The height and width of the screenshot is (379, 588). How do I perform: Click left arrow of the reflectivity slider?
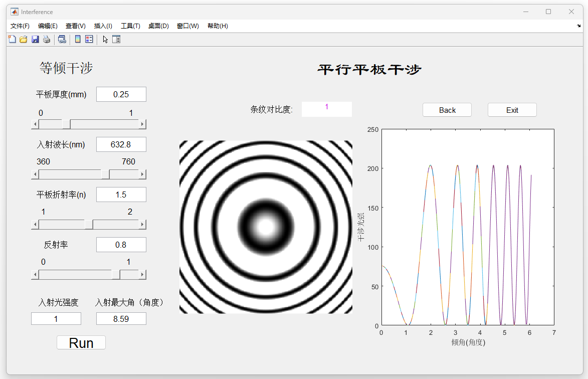(35, 275)
